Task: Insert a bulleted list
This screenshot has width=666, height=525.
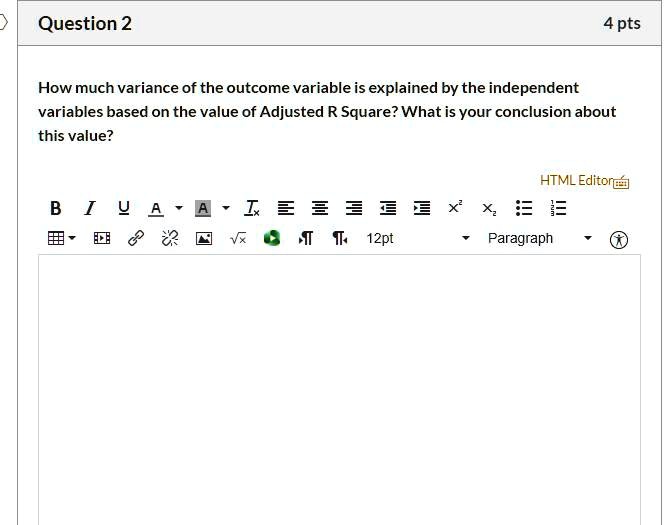Action: pos(524,208)
